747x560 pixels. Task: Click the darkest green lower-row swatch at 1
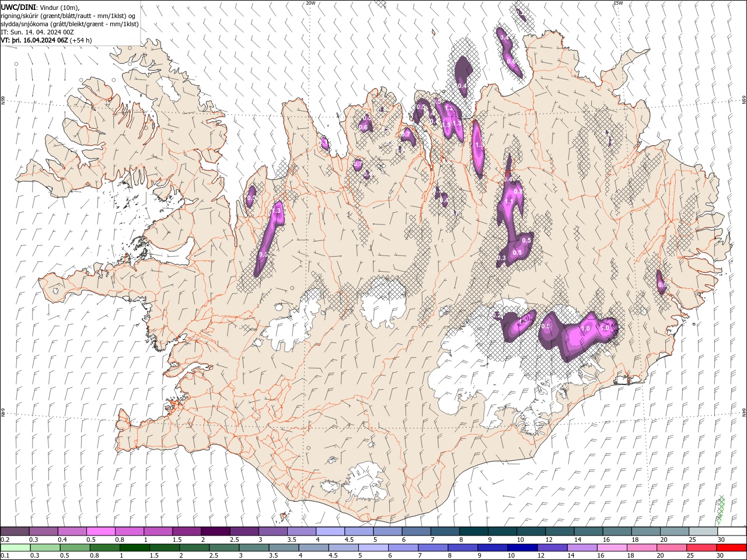coord(134,548)
